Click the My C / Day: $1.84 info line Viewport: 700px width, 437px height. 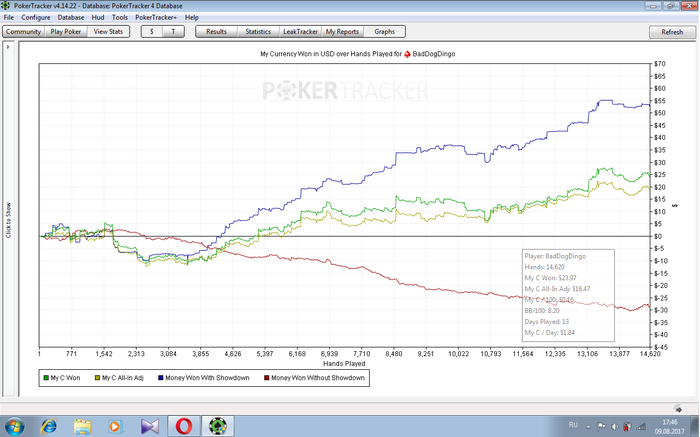click(550, 333)
